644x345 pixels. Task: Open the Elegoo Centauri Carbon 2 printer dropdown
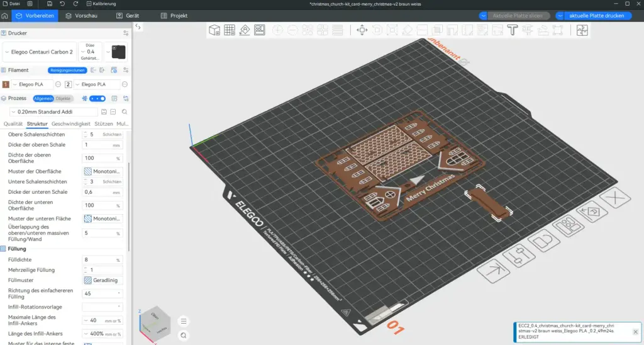point(40,52)
